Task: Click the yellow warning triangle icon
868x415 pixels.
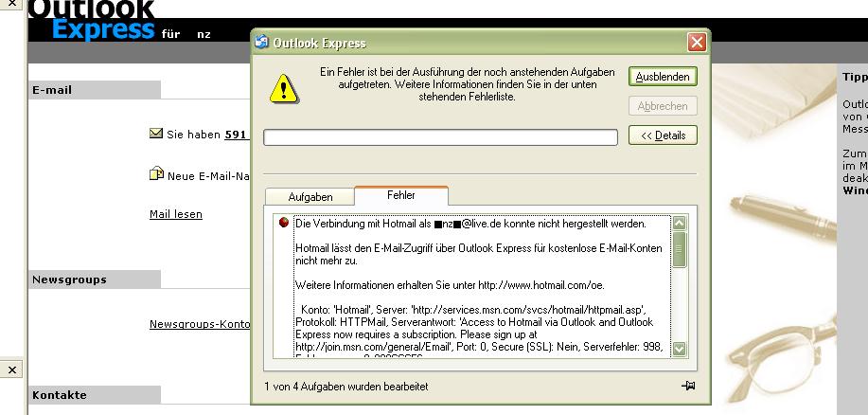Action: [283, 89]
